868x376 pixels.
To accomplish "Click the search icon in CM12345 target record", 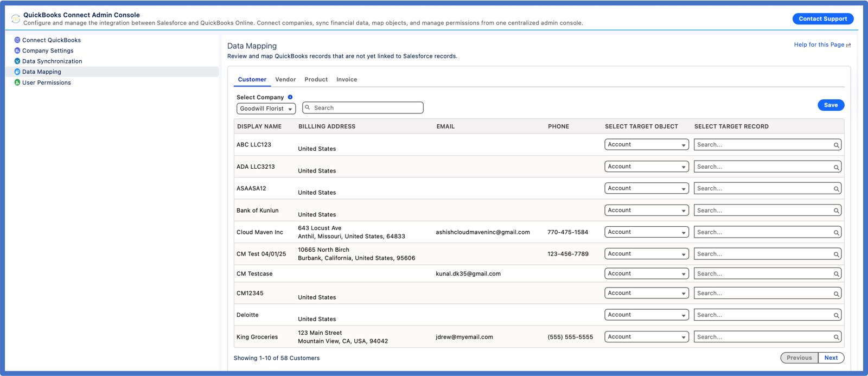I will pyautogui.click(x=837, y=294).
